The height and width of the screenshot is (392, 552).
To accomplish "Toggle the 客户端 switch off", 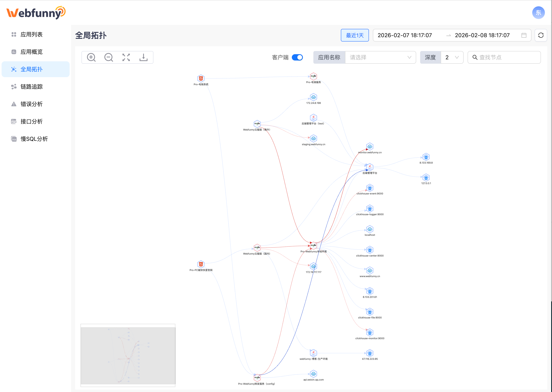I will (297, 57).
